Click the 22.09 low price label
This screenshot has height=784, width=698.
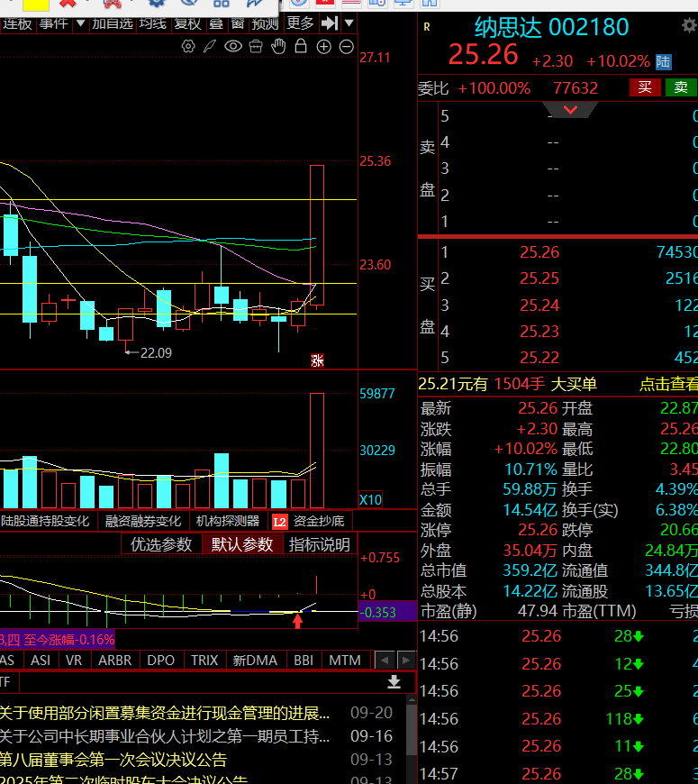(x=156, y=353)
